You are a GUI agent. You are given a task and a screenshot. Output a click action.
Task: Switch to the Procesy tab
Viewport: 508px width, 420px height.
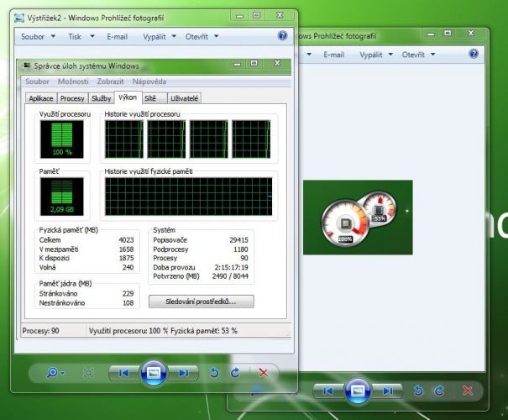[72, 98]
